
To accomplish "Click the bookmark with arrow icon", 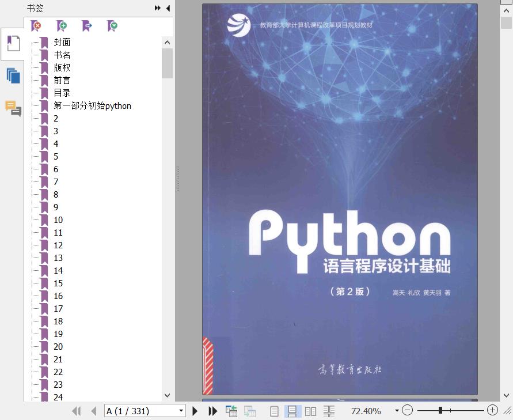I will (87, 25).
